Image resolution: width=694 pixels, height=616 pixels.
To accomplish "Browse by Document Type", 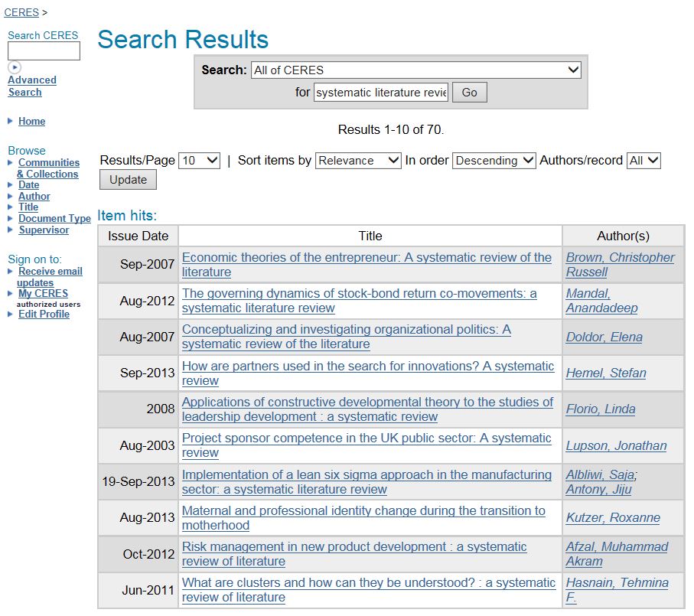I will (x=54, y=219).
